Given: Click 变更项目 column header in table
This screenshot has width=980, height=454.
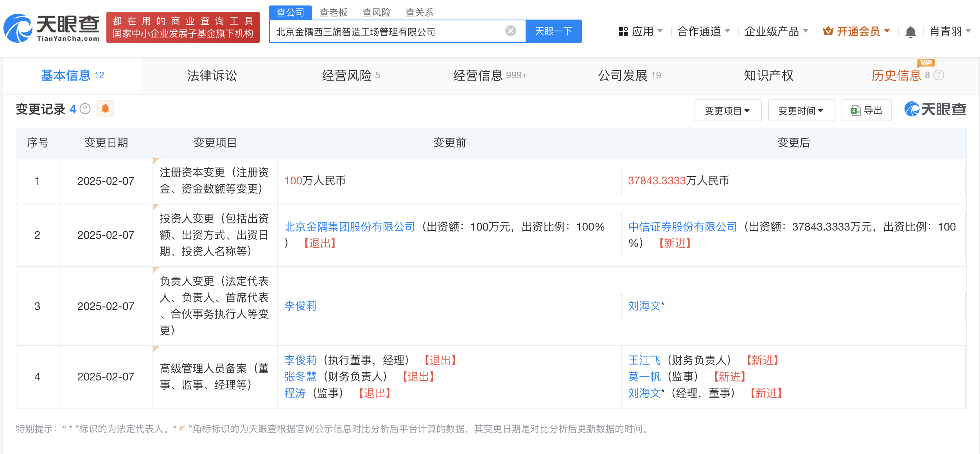Looking at the screenshot, I should coord(215,142).
